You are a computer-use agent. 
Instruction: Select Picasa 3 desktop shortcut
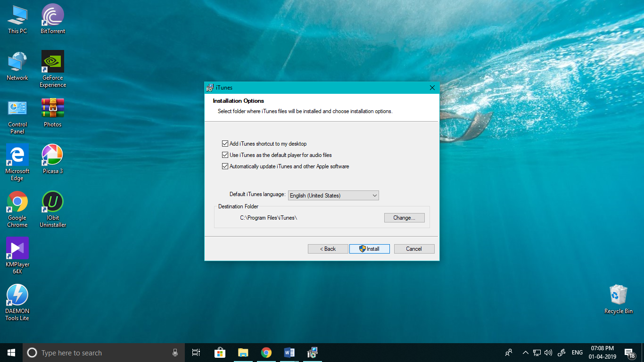tap(53, 159)
